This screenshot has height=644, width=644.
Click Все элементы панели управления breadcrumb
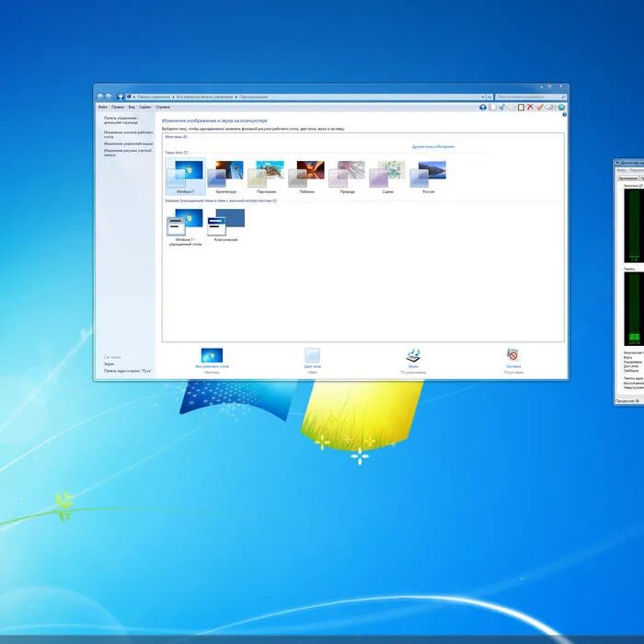coord(204,97)
